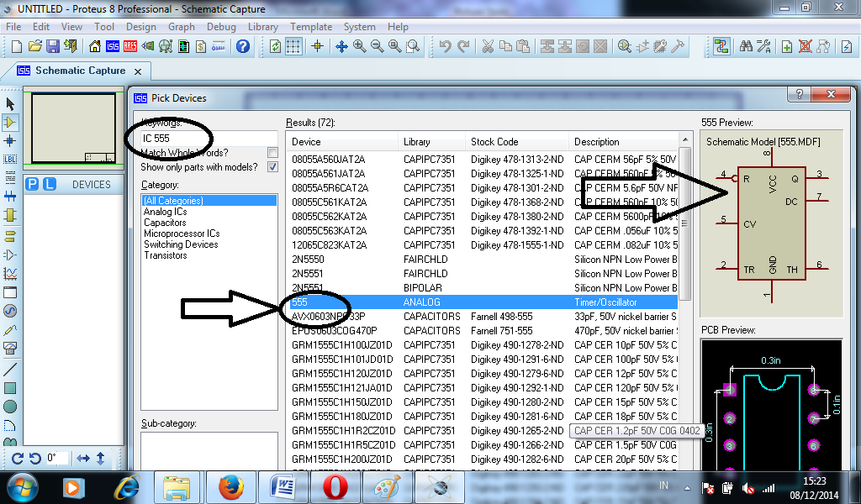
Task: Click the Redraw display icon
Action: pos(276,46)
